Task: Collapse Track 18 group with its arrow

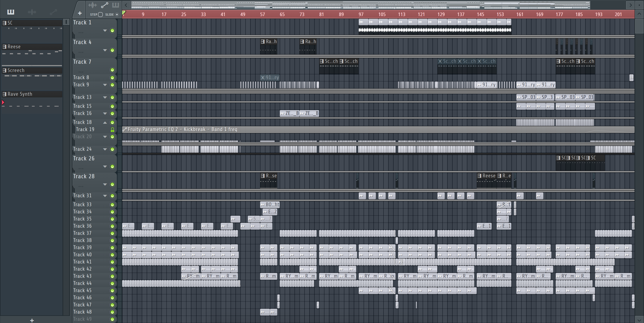Action: point(105,123)
